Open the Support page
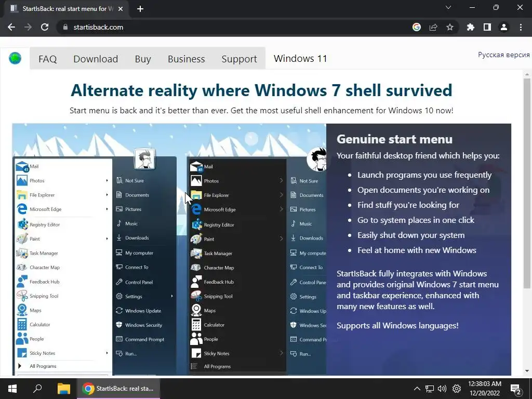This screenshot has height=399, width=532. (x=239, y=59)
